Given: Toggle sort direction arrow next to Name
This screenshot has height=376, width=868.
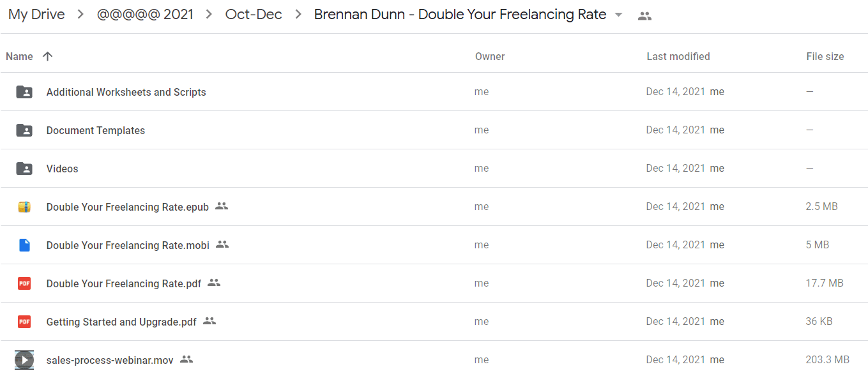Looking at the screenshot, I should pos(47,56).
